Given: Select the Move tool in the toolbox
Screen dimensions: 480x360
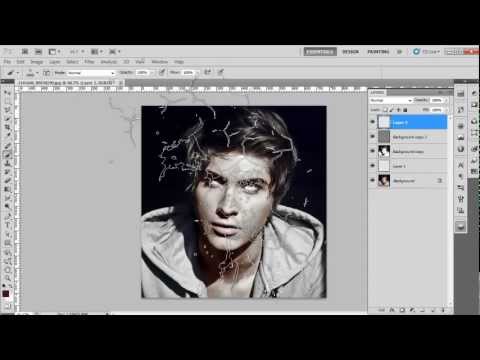Looking at the screenshot, I should pos(7,92).
